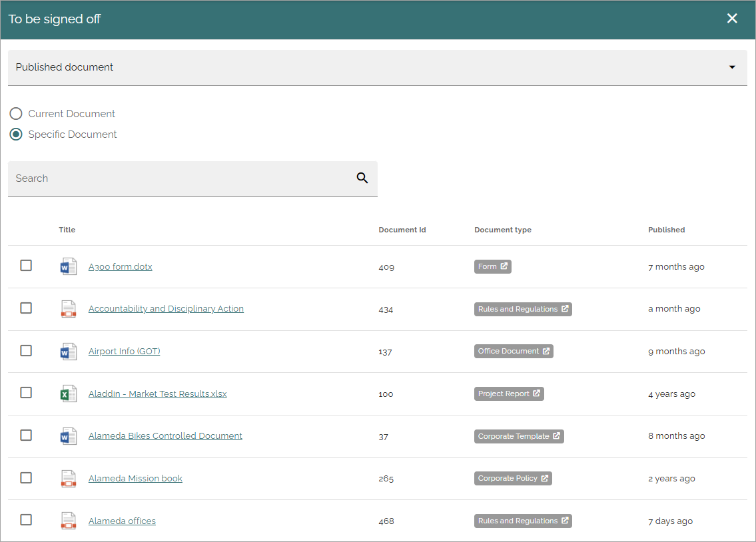Check the box for Accountability and Disciplinary Action
This screenshot has height=542, width=756.
(x=26, y=308)
